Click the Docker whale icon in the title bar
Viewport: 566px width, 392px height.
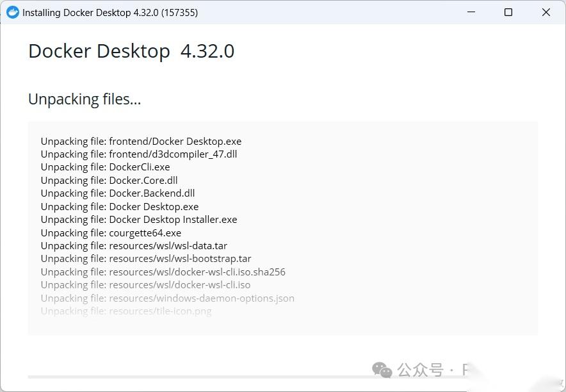pos(13,12)
